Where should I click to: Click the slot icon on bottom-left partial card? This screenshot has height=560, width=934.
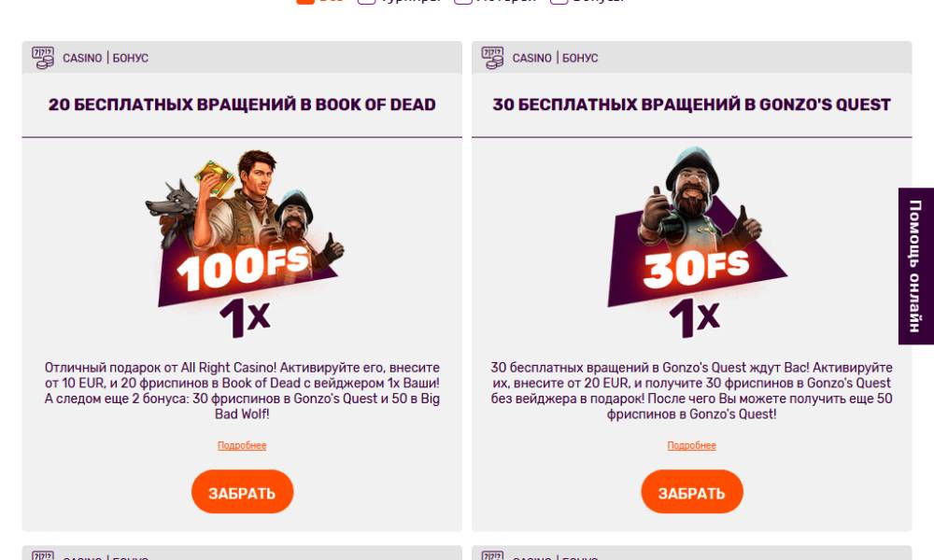pos(43,556)
